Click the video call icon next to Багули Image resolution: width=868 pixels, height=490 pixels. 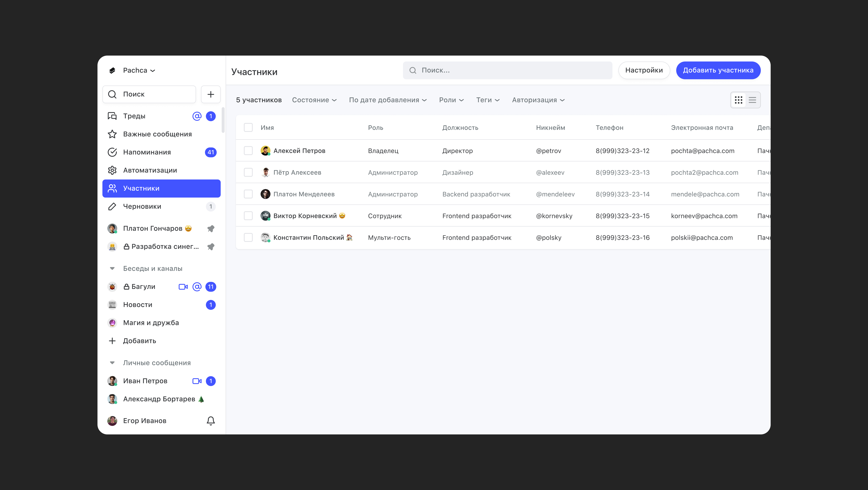(183, 287)
